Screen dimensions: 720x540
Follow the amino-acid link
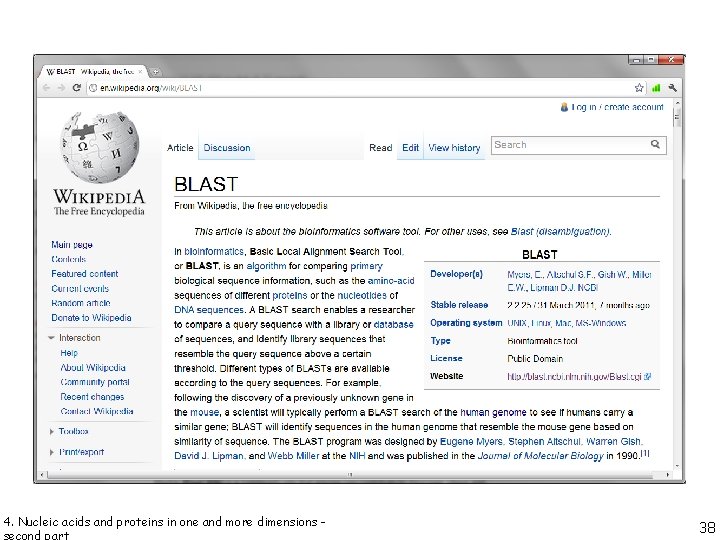pyautogui.click(x=391, y=281)
